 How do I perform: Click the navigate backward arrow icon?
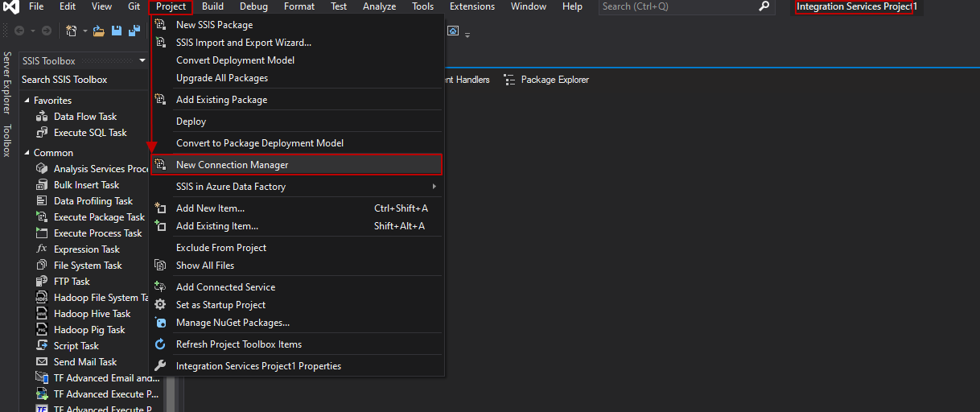(x=19, y=31)
